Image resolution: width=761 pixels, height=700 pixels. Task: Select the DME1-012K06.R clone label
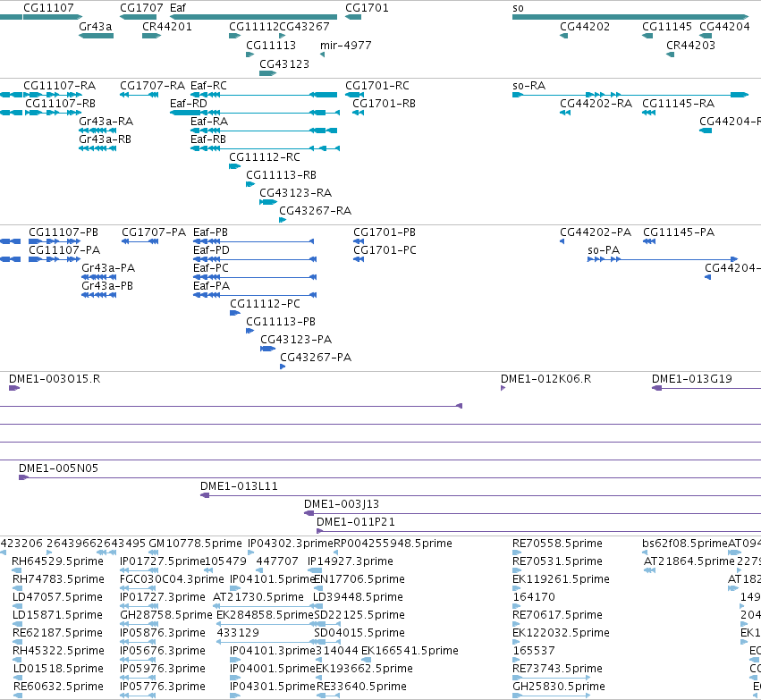pos(546,379)
